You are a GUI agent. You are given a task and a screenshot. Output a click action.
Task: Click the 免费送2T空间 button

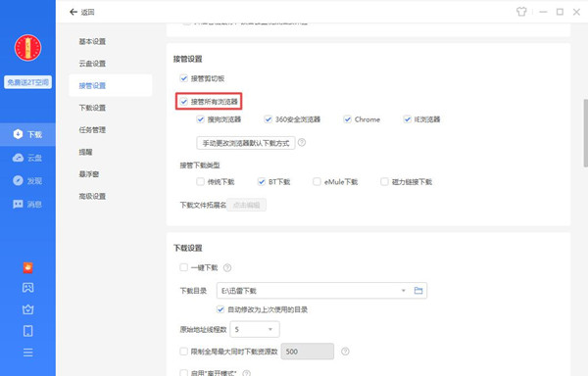click(x=27, y=82)
